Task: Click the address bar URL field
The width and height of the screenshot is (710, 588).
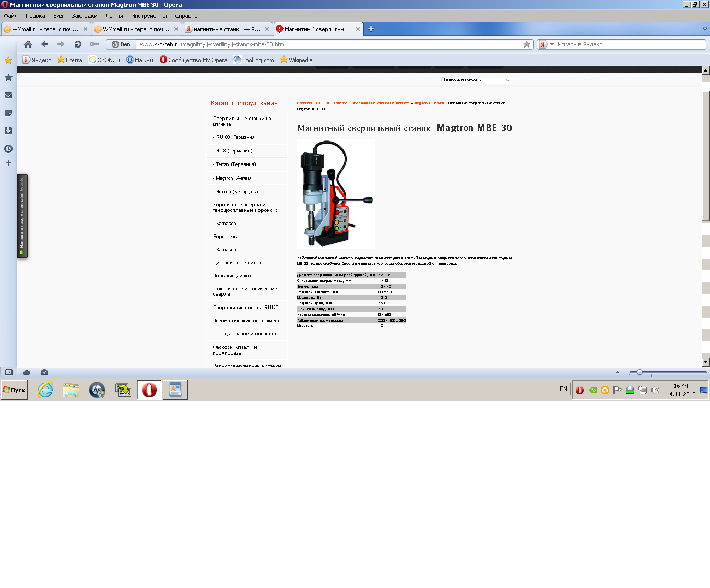Action: click(329, 44)
